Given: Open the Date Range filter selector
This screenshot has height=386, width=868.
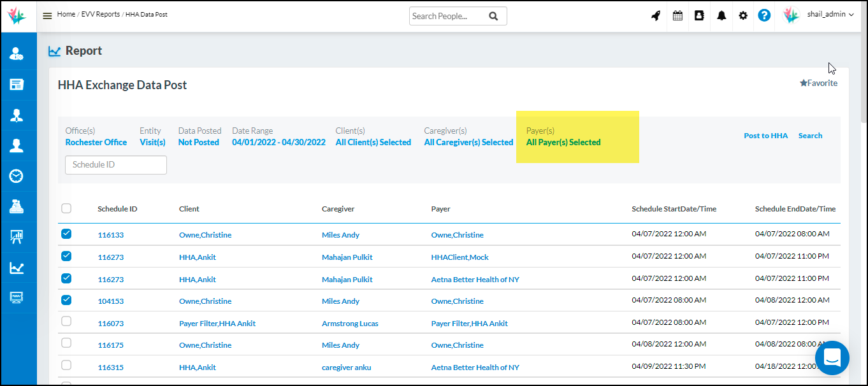Looking at the screenshot, I should [278, 142].
